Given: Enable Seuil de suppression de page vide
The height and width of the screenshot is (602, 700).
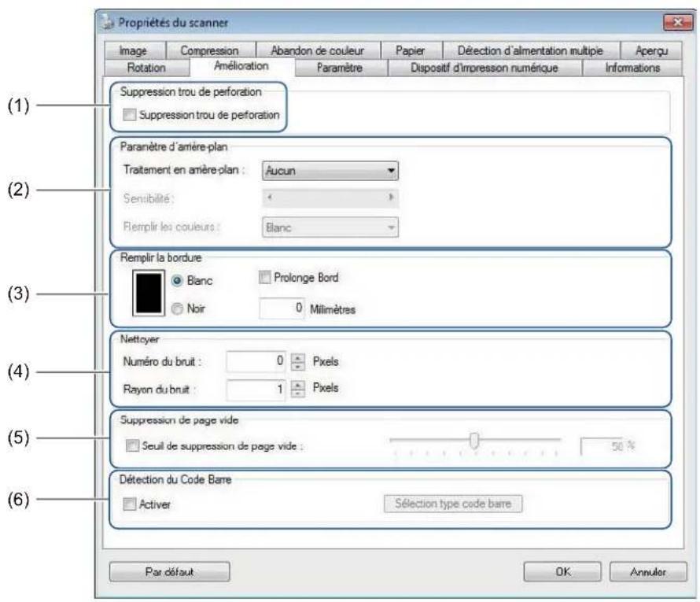Looking at the screenshot, I should point(132,445).
